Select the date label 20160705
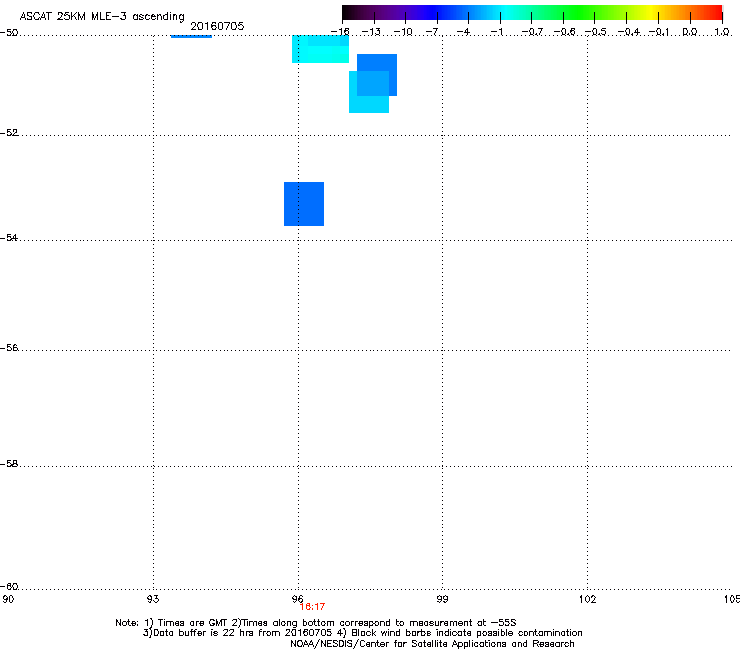The height and width of the screenshot is (650, 740). 217,26
